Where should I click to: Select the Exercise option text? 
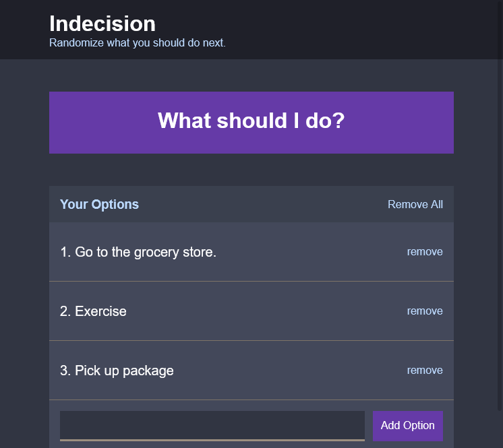[x=100, y=311]
